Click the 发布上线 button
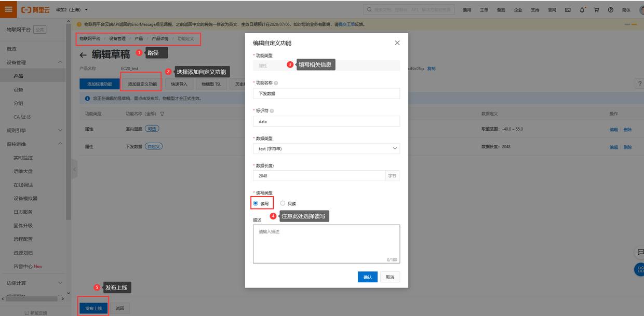This screenshot has width=644, height=316. [x=93, y=308]
